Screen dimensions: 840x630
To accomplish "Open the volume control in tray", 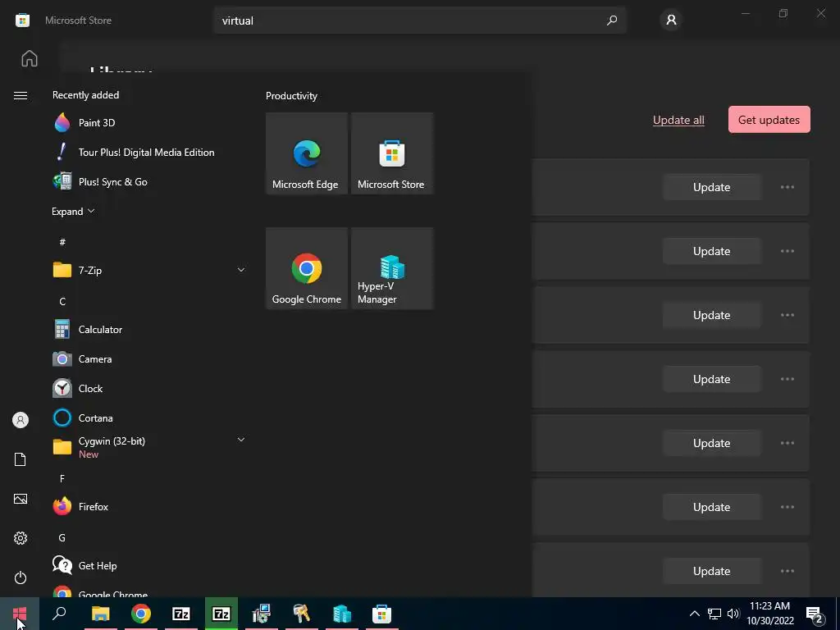I will click(x=733, y=614).
